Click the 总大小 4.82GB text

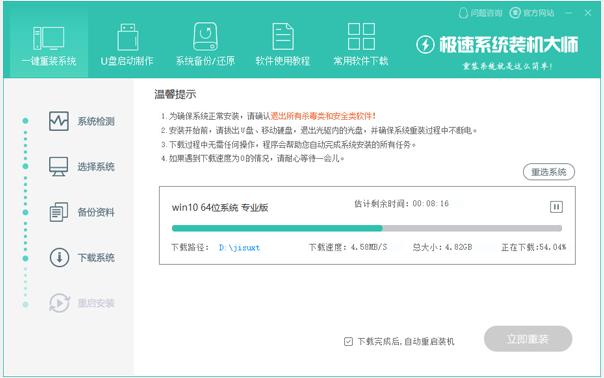click(x=442, y=247)
